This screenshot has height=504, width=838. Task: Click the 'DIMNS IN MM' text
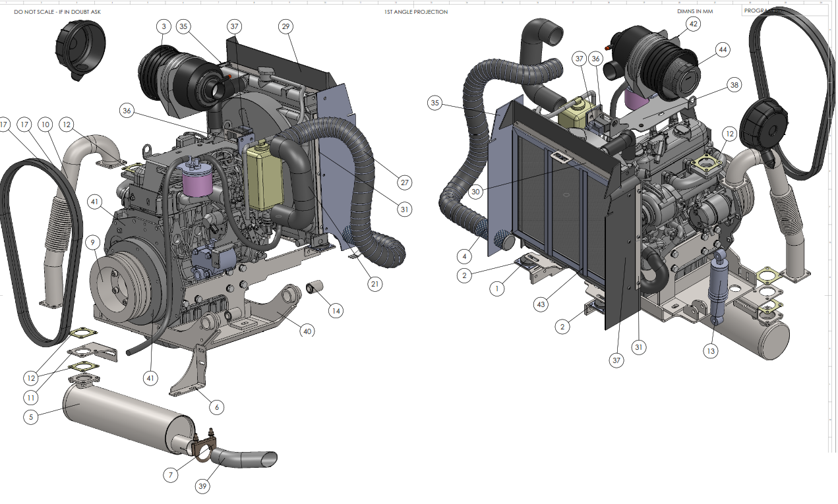coord(696,12)
